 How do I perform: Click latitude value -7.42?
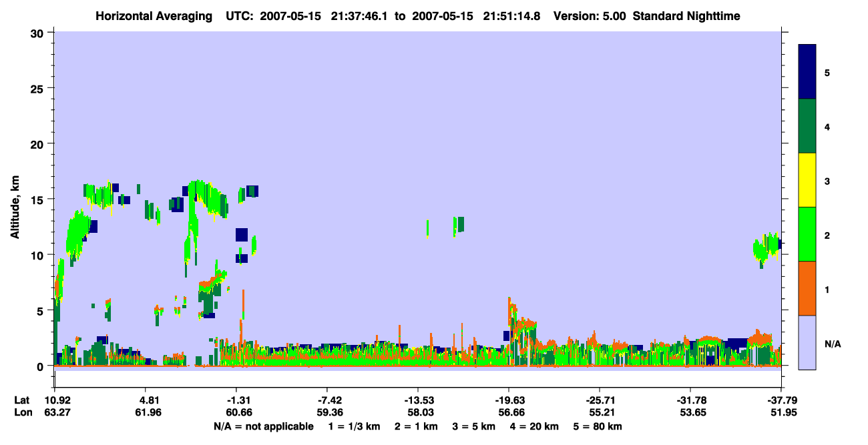[x=330, y=400]
